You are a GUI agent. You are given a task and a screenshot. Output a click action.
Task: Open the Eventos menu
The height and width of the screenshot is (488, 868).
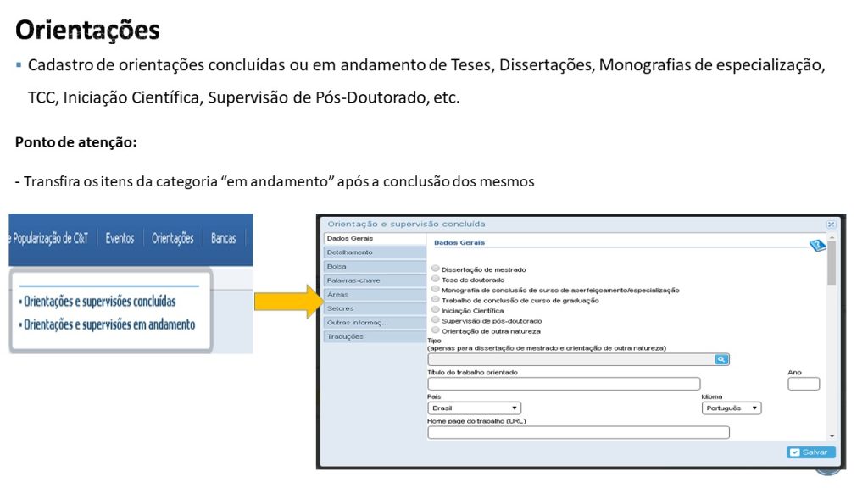click(x=120, y=238)
